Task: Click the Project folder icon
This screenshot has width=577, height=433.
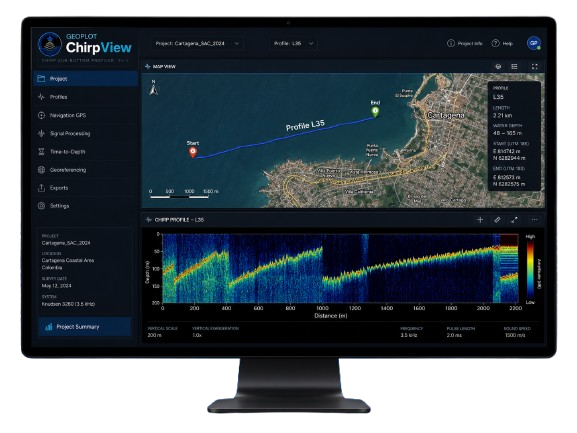Action: point(41,79)
